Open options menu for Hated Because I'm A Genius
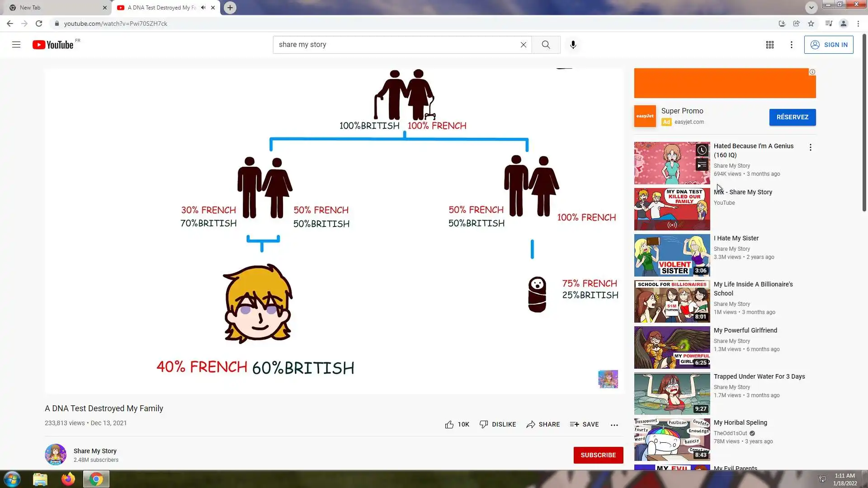The height and width of the screenshot is (488, 868). pyautogui.click(x=810, y=147)
